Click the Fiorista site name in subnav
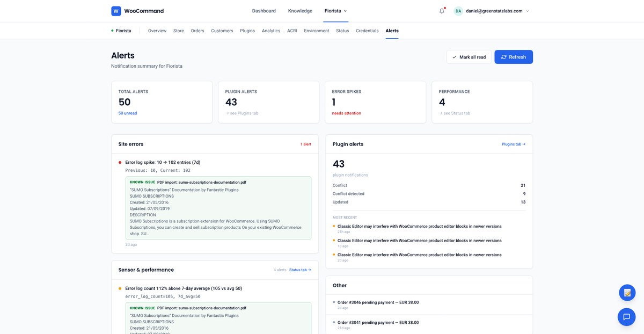 click(x=123, y=31)
